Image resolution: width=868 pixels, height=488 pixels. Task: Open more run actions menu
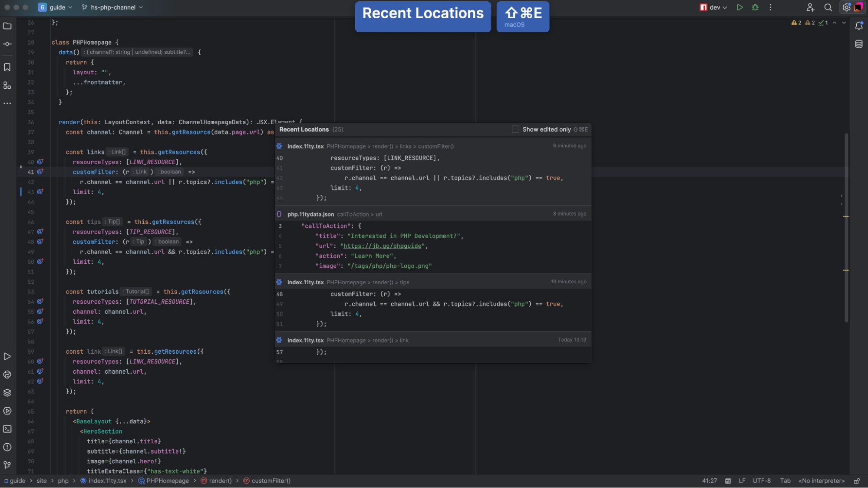[771, 7]
